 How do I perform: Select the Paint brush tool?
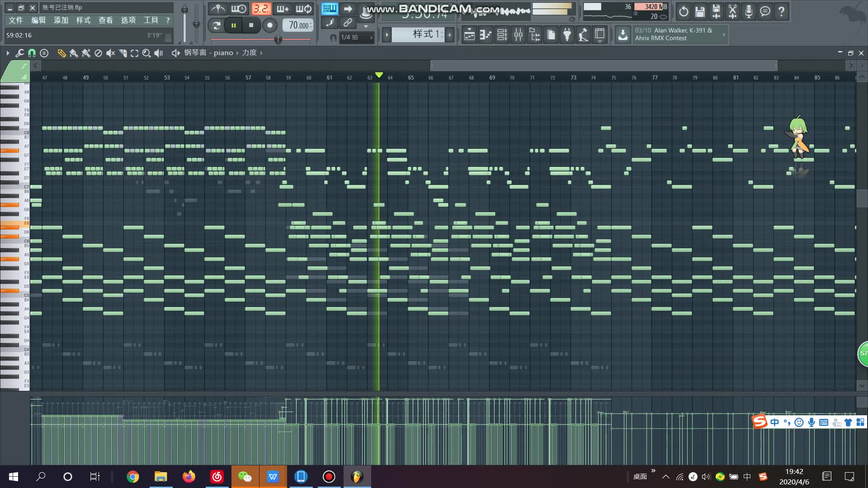point(74,53)
